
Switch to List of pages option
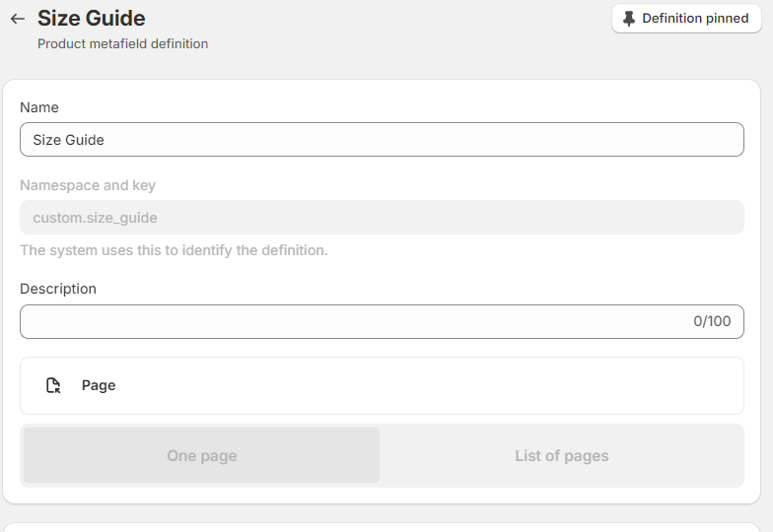[561, 456]
